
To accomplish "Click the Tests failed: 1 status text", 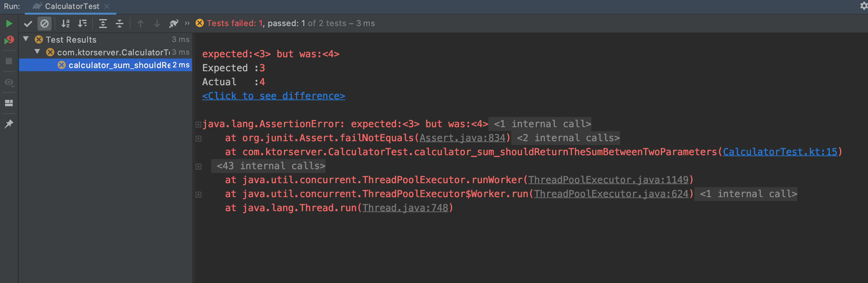I will [x=235, y=23].
